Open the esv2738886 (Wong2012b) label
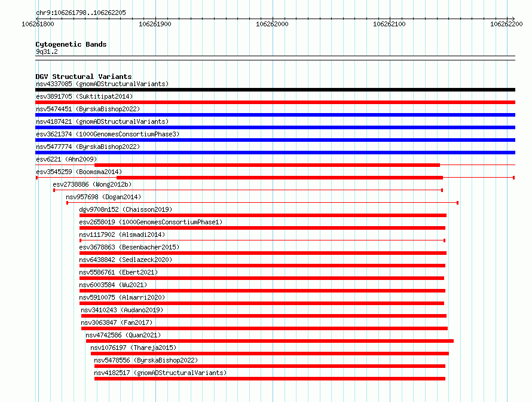Screen dimensions: 532x402 click(92, 184)
